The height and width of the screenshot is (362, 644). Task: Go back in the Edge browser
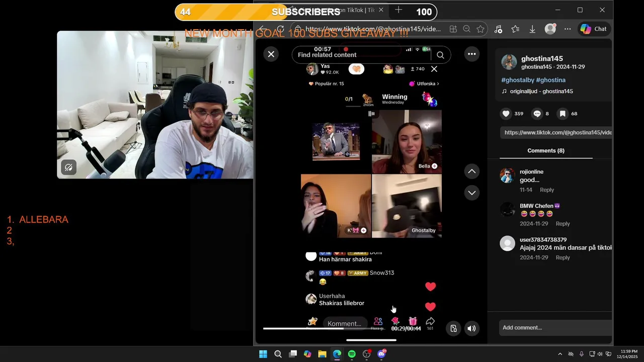click(262, 29)
